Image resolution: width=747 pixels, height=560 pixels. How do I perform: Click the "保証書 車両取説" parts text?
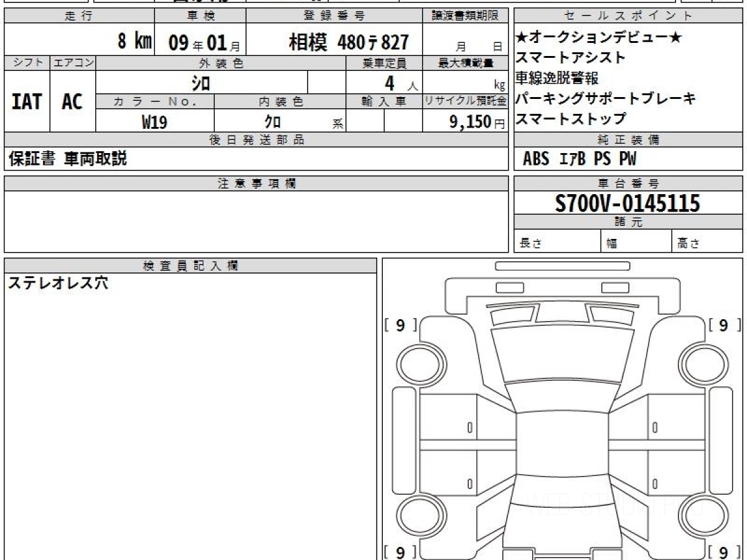click(68, 159)
